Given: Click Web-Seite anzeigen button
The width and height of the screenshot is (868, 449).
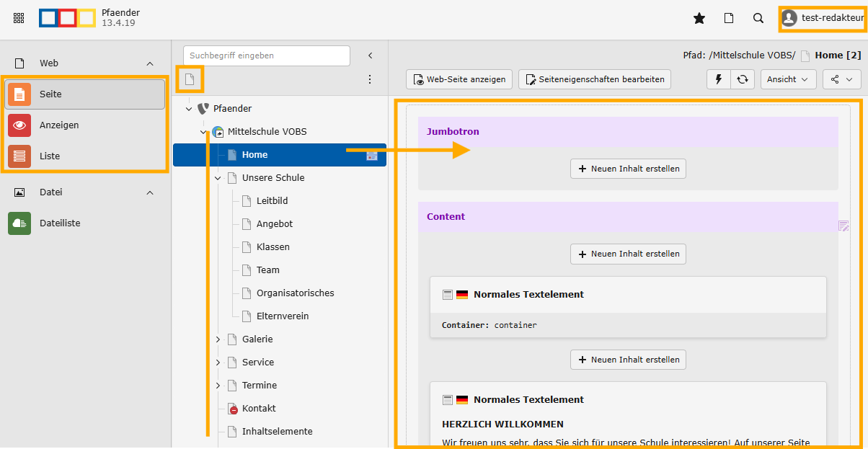Looking at the screenshot, I should click(459, 79).
